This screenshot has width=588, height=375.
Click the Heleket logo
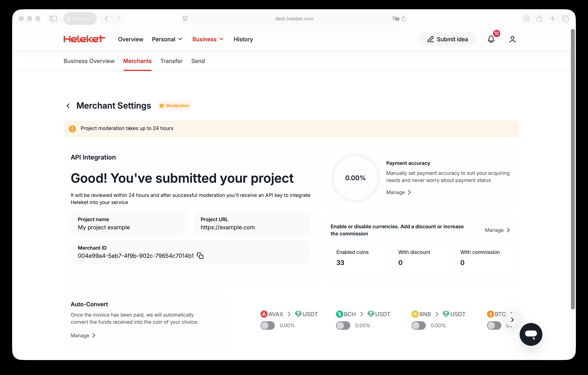pos(84,39)
